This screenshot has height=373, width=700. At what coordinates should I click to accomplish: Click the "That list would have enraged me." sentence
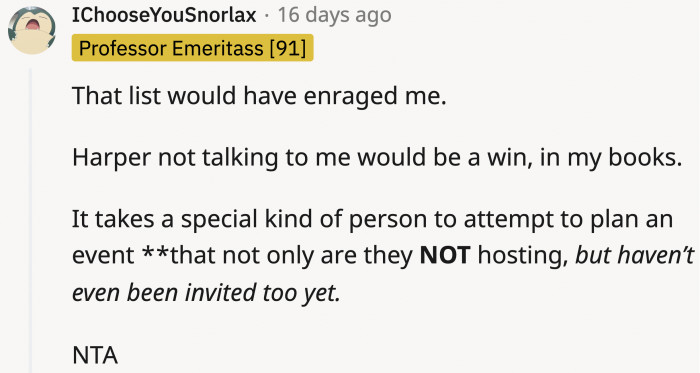pos(259,95)
